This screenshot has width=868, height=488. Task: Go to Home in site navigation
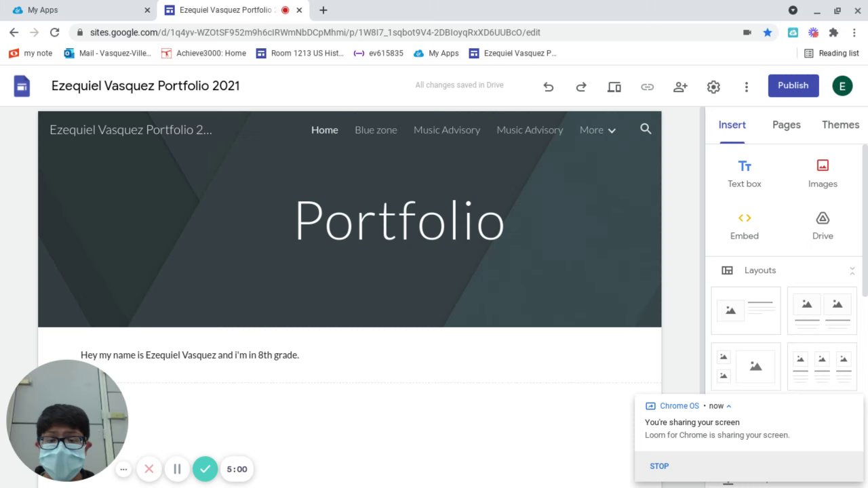[x=325, y=130]
